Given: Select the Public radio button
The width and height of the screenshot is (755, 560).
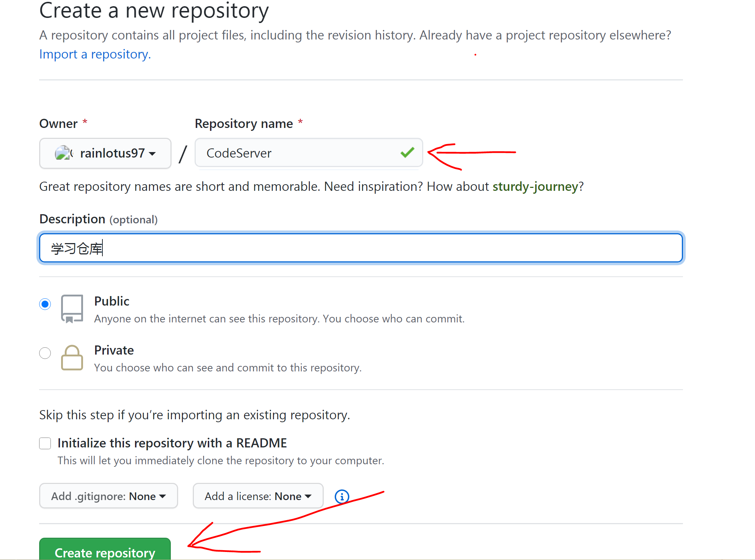Looking at the screenshot, I should (x=45, y=304).
